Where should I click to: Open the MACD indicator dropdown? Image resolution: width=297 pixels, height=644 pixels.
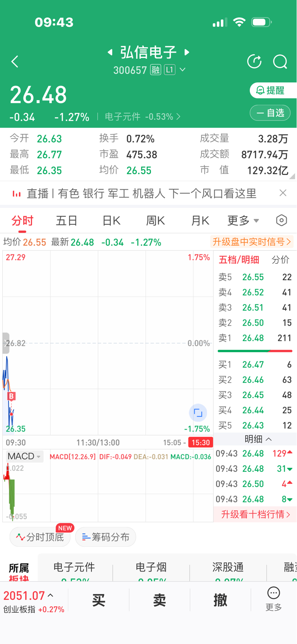[x=24, y=456]
